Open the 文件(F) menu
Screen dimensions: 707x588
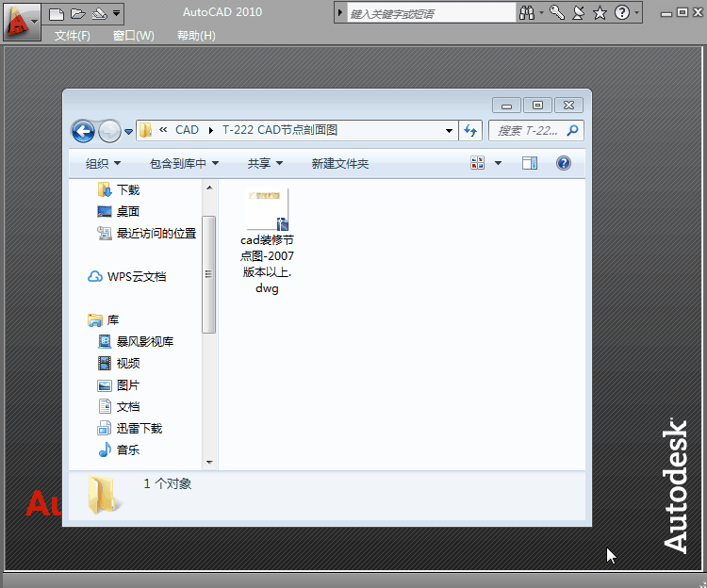73,36
